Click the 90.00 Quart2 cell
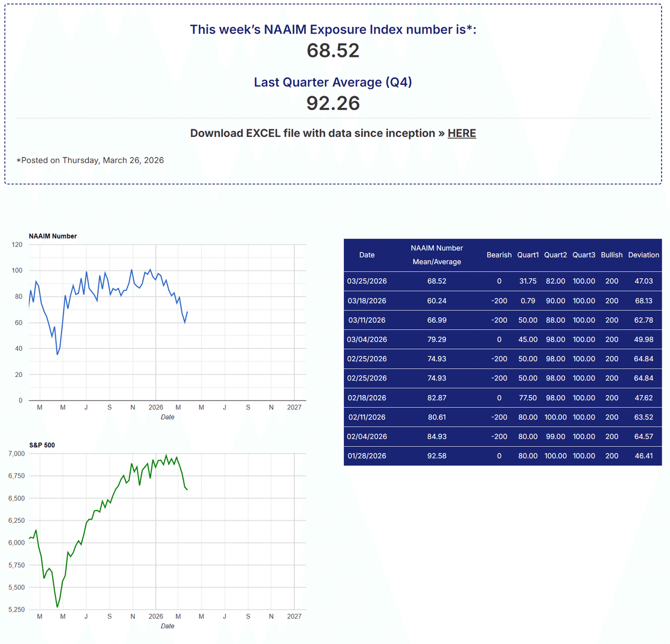Screen dimensions: 670x644 click(556, 300)
